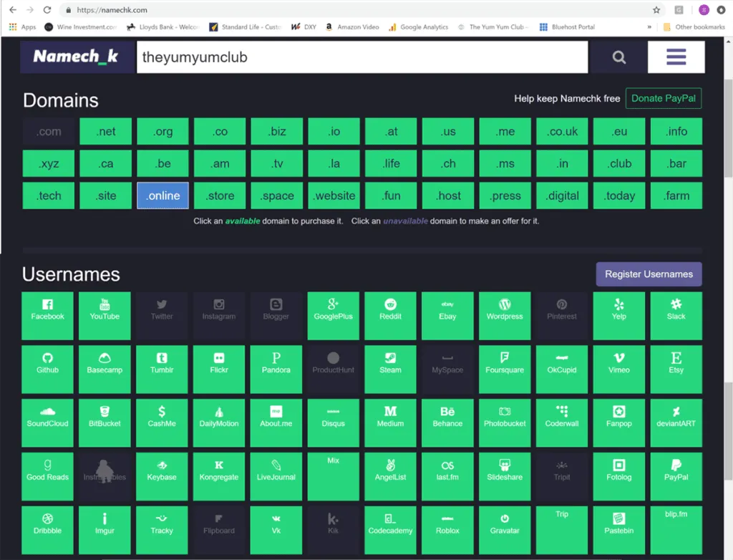Choose the last.fm username tile
The height and width of the screenshot is (560, 733).
point(447,476)
